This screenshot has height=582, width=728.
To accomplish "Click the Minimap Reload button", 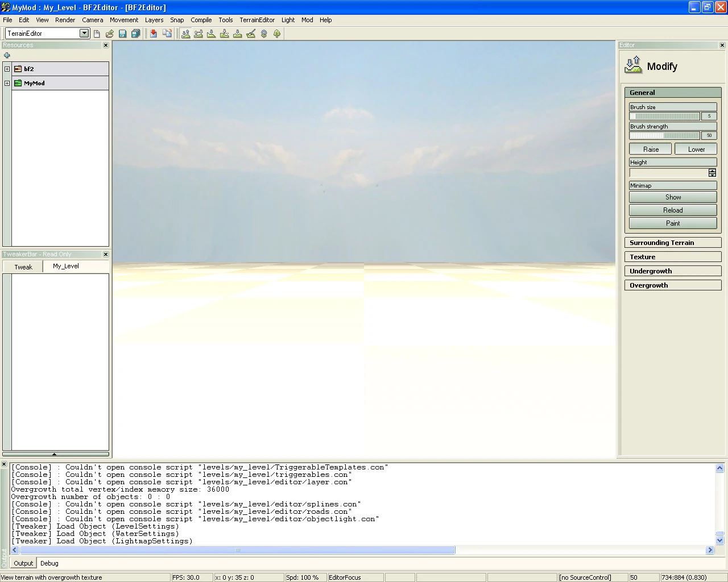I will click(x=673, y=210).
